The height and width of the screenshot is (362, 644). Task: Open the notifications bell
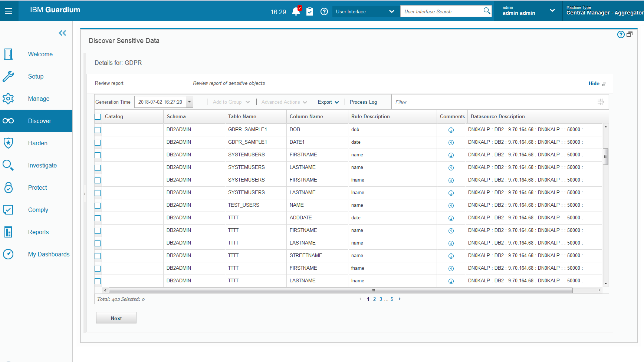point(296,11)
